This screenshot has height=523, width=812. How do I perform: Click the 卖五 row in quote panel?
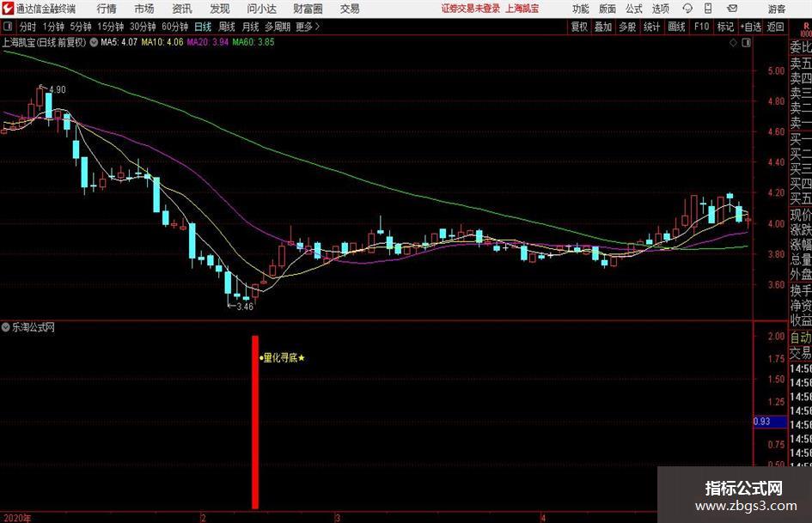click(801, 64)
